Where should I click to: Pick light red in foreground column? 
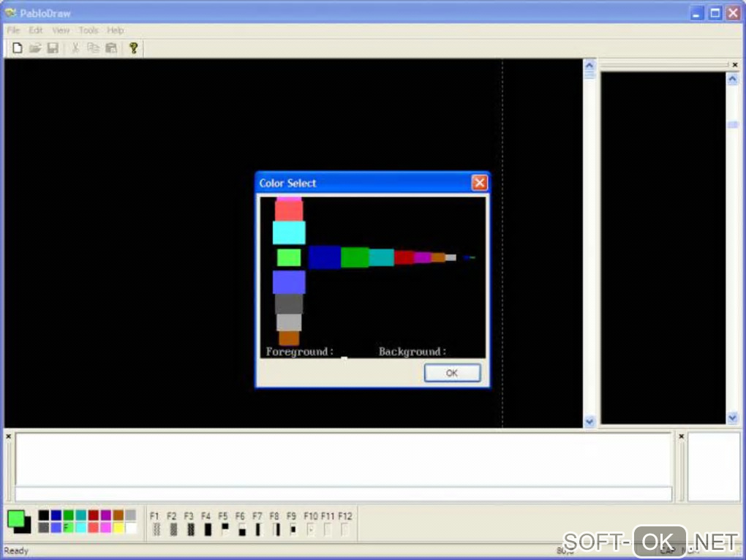pos(289,211)
